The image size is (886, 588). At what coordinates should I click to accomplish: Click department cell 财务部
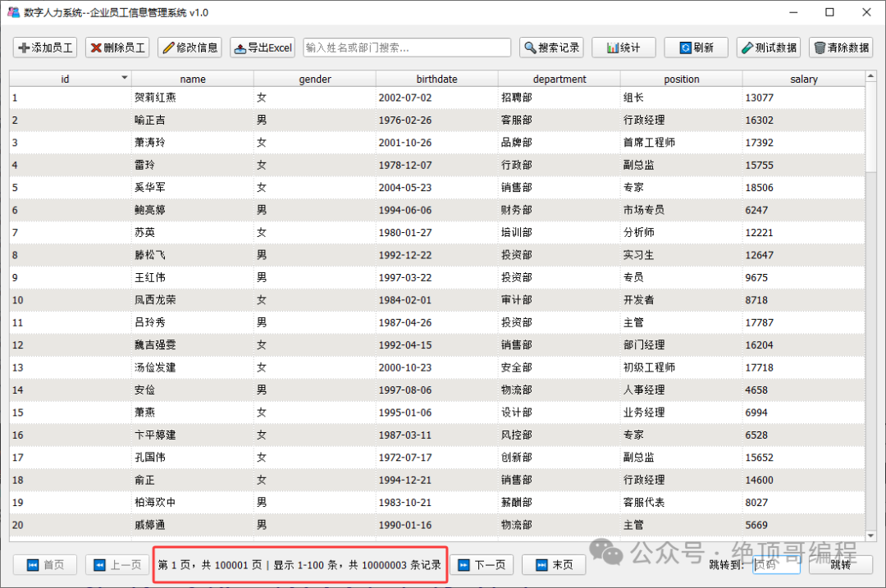click(559, 210)
